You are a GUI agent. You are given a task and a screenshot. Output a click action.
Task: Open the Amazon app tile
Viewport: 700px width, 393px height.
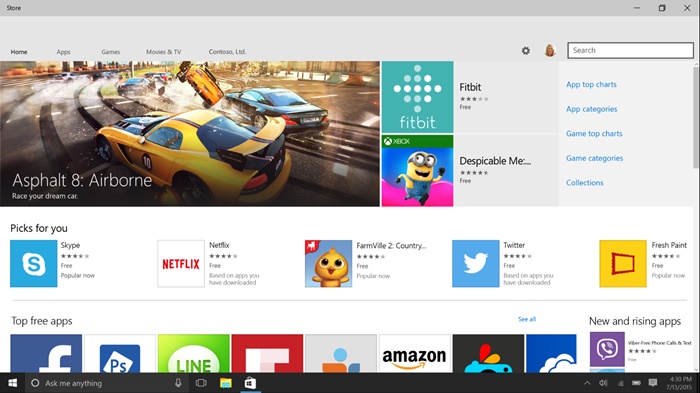[415, 353]
